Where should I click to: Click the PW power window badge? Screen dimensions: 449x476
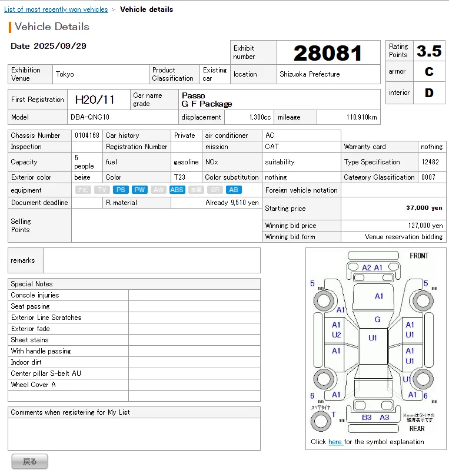click(139, 190)
